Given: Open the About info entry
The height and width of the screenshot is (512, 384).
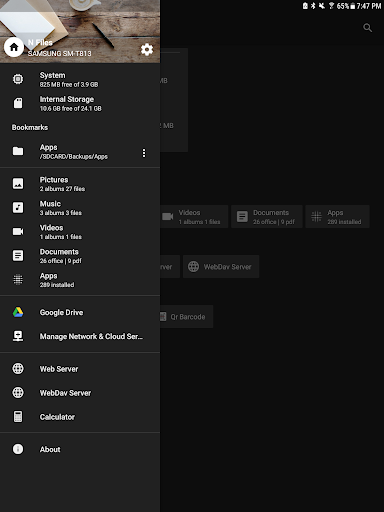Looking at the screenshot, I should [80, 449].
